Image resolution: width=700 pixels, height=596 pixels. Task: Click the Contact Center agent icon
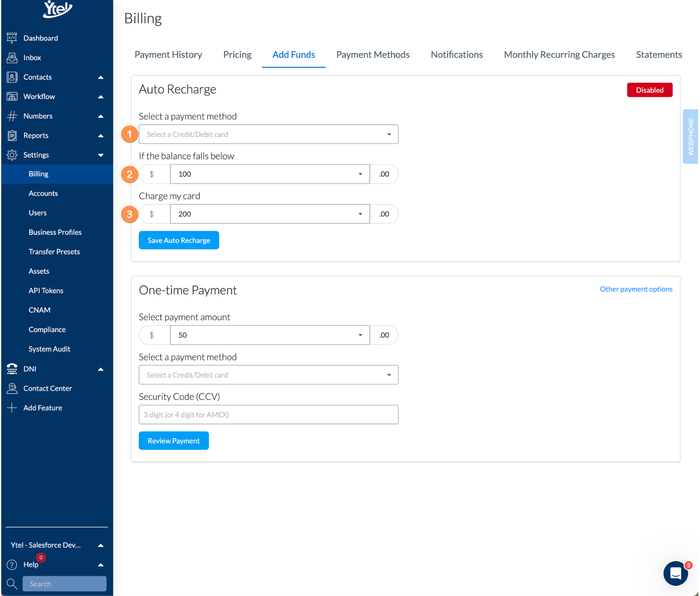click(12, 388)
